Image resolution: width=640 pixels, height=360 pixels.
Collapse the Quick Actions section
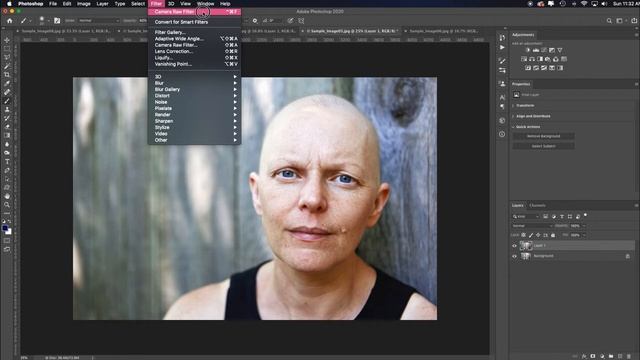pos(513,127)
